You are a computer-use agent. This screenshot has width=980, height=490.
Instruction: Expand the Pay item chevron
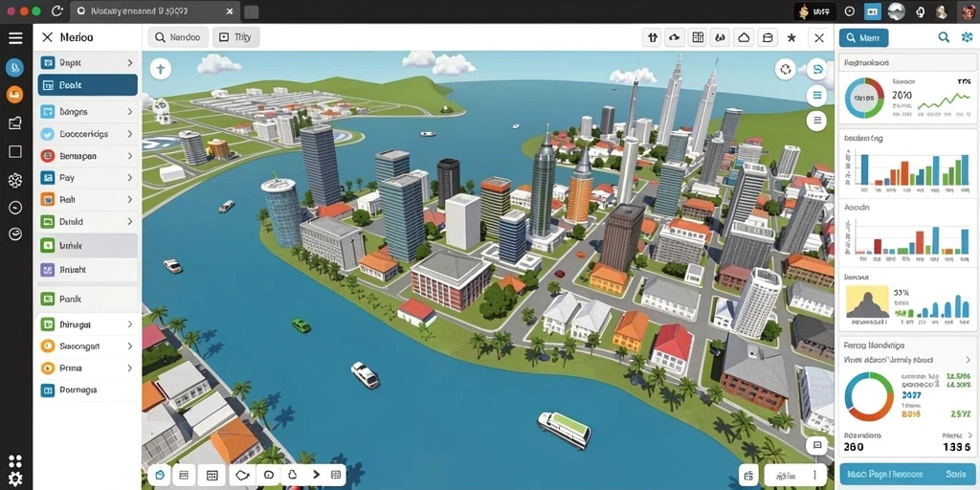tap(130, 178)
